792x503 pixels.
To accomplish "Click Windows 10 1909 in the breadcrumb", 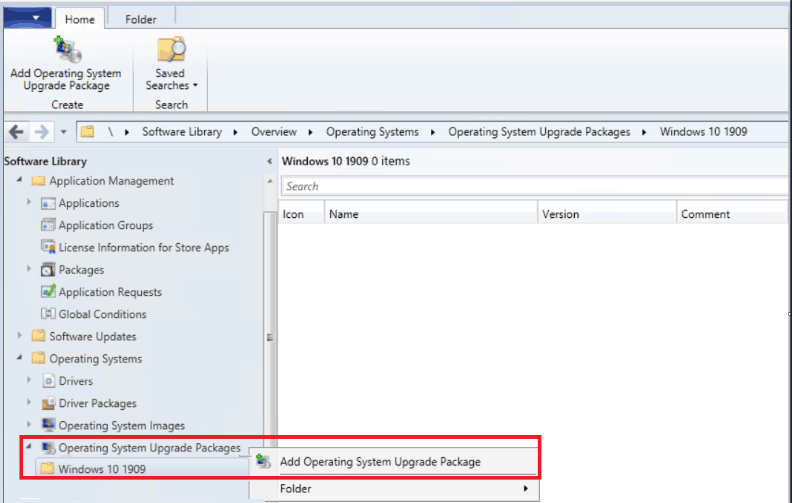I will [x=703, y=132].
